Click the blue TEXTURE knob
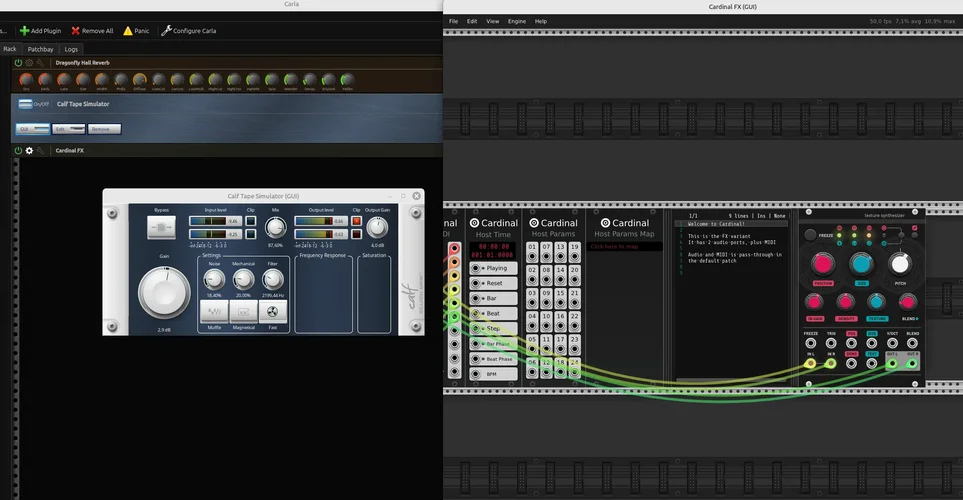The height and width of the screenshot is (500, 963). [x=876, y=302]
